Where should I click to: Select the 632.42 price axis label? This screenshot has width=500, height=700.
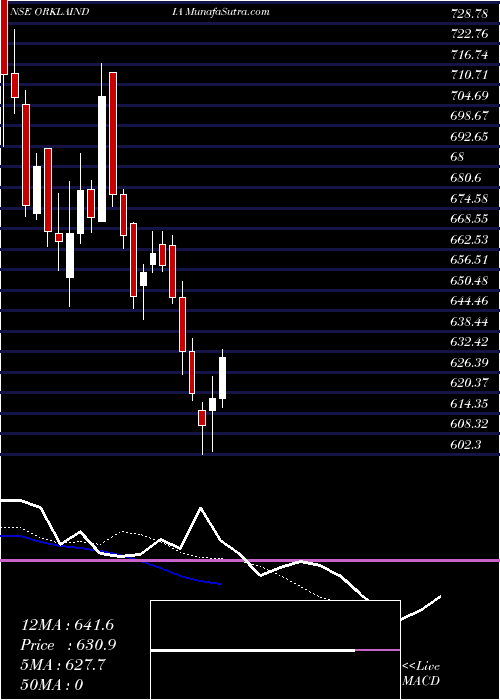coord(469,342)
